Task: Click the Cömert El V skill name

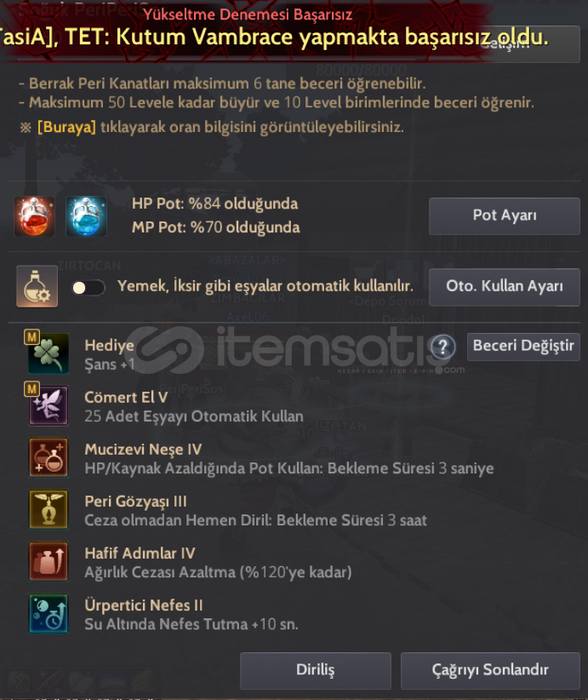Action: pyautogui.click(x=126, y=398)
